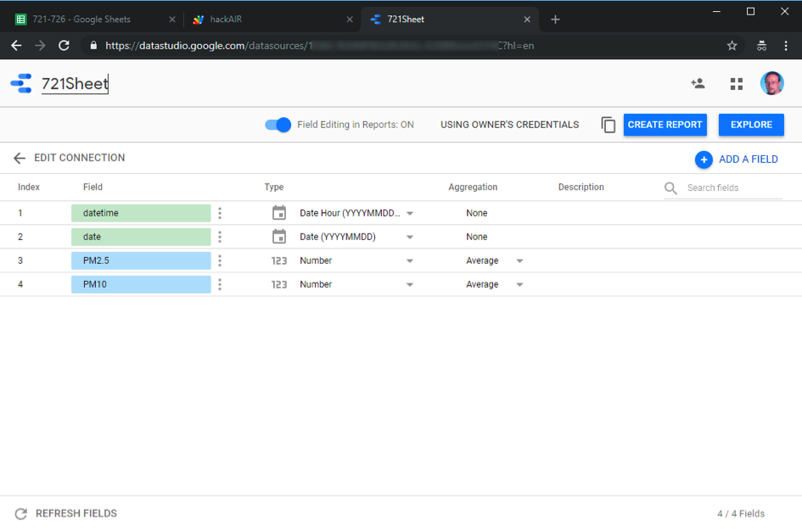The height and width of the screenshot is (532, 802).
Task: Bookmark this page with the star icon
Action: [x=732, y=46]
